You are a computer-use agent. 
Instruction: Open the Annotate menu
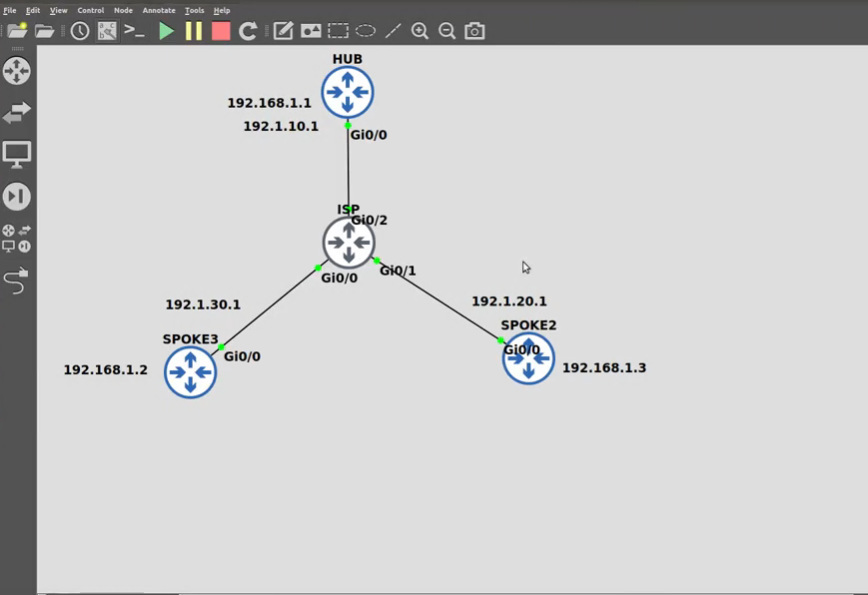[158, 10]
